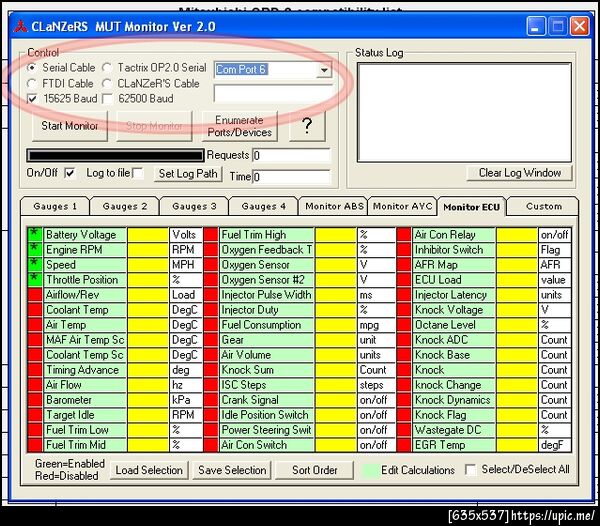Image resolution: width=600 pixels, height=526 pixels.
Task: Click the Enumerate Ports/Devices button
Action: (240, 126)
